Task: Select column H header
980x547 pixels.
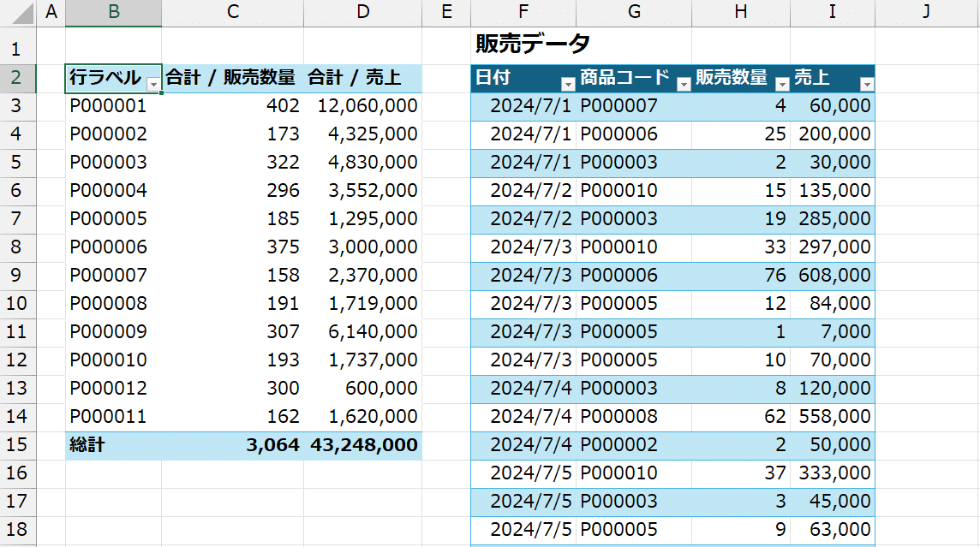Action: pyautogui.click(x=741, y=12)
